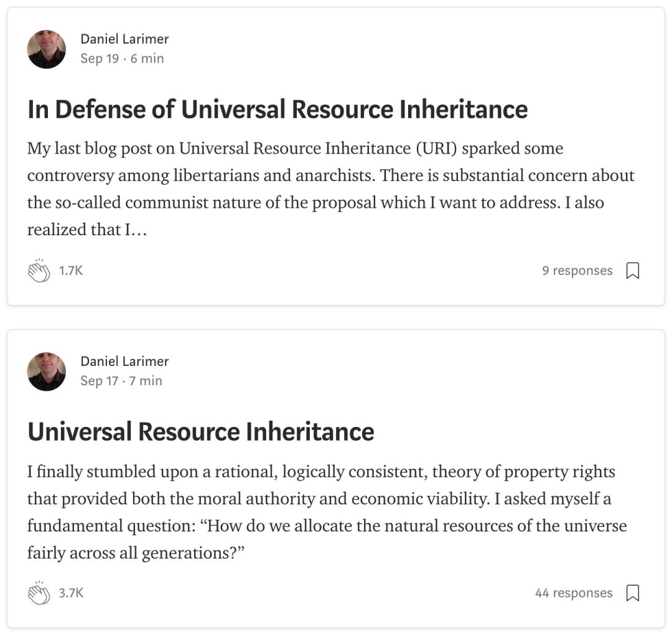Open Daniel Larimer avatar in first card
The height and width of the screenshot is (636, 672).
tap(47, 49)
